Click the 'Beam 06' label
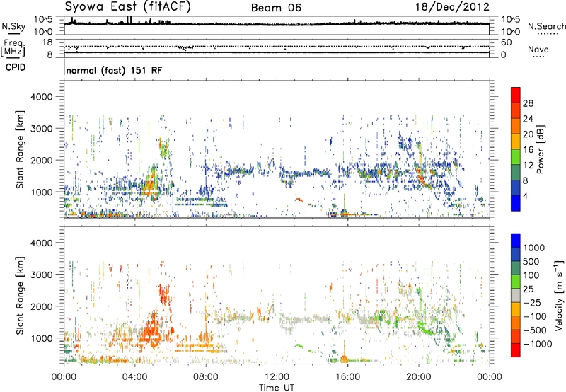Image resolution: width=566 pixels, height=392 pixels. coord(276,8)
